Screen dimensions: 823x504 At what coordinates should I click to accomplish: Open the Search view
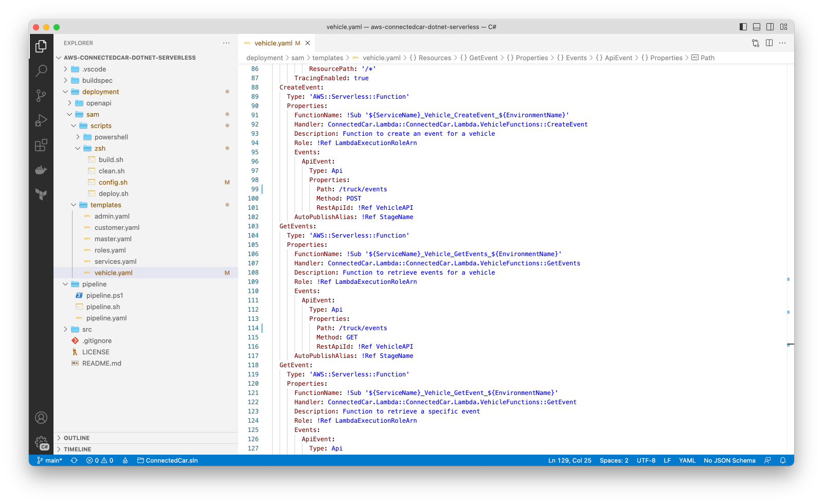click(x=41, y=70)
